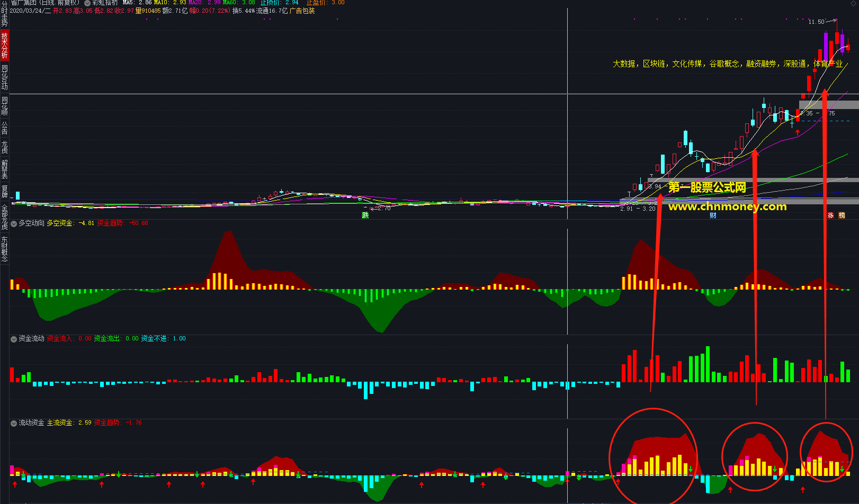
Task: Click the 文化传媒 concept tag
Action: coord(687,64)
